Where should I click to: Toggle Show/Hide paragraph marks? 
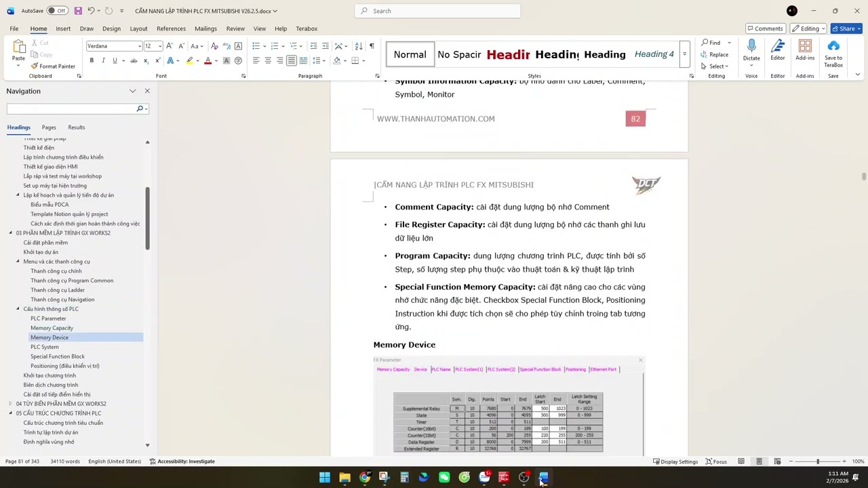(x=372, y=46)
